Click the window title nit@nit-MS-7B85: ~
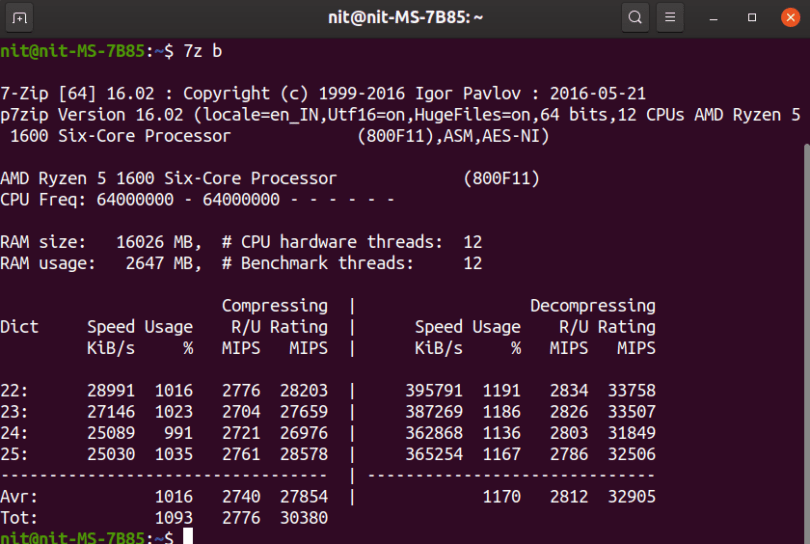Viewport: 810px width, 544px height. pos(406,18)
